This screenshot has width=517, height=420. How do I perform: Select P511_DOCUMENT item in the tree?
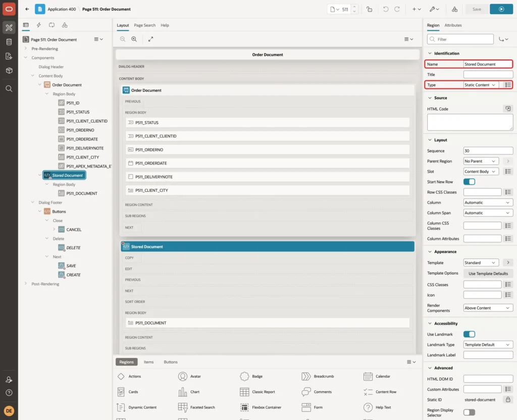point(81,193)
